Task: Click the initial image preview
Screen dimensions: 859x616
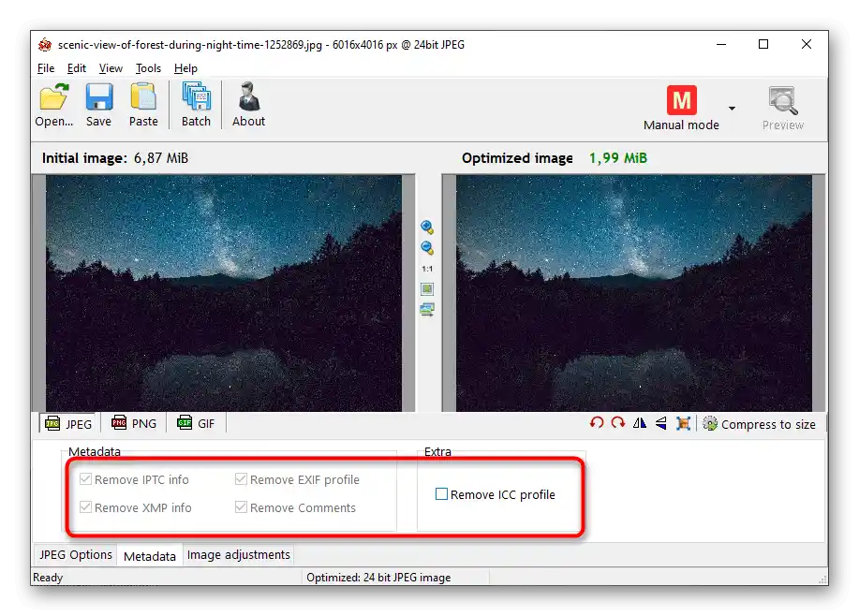Action: click(224, 293)
